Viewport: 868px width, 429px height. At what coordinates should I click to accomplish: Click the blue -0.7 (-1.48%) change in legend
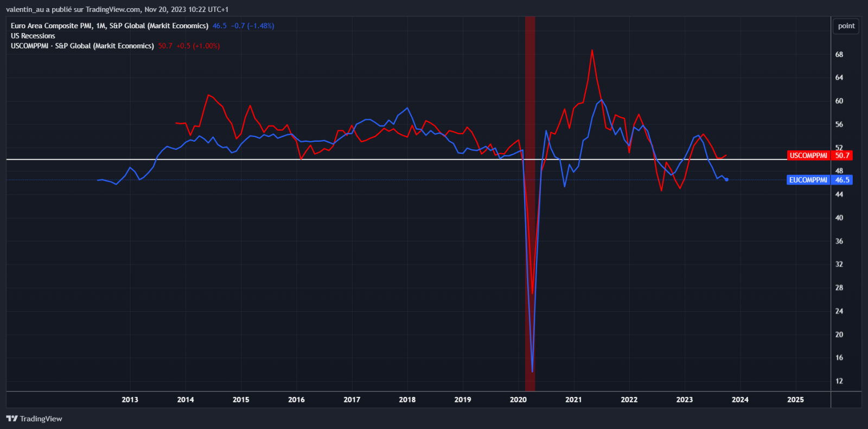click(x=252, y=26)
